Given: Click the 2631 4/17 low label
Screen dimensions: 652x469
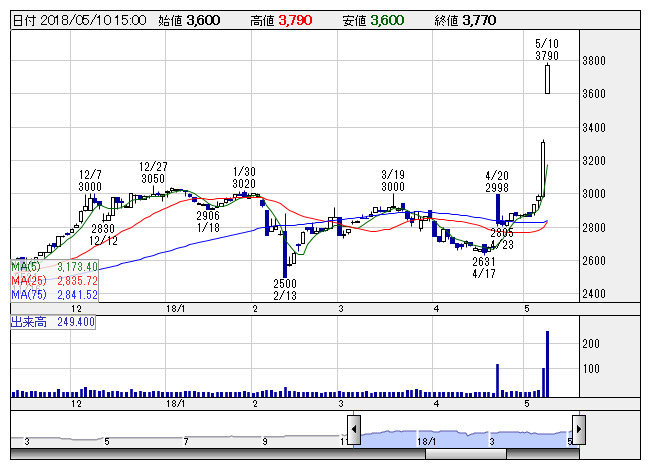Looking at the screenshot, I should [484, 267].
